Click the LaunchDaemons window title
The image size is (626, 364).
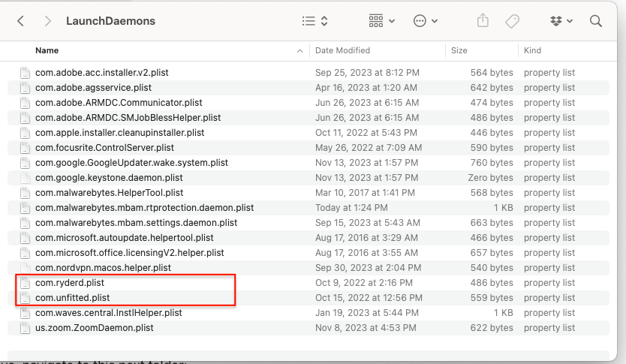pos(110,21)
